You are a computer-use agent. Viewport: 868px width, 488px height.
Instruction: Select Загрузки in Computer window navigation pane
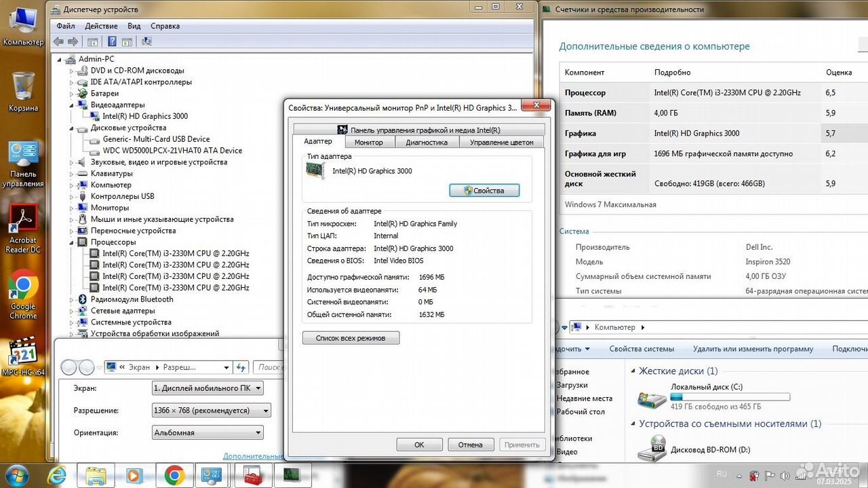[572, 385]
